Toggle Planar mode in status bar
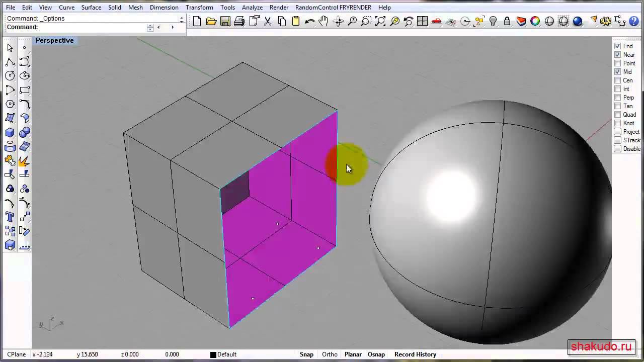This screenshot has width=644, height=362. point(353,354)
